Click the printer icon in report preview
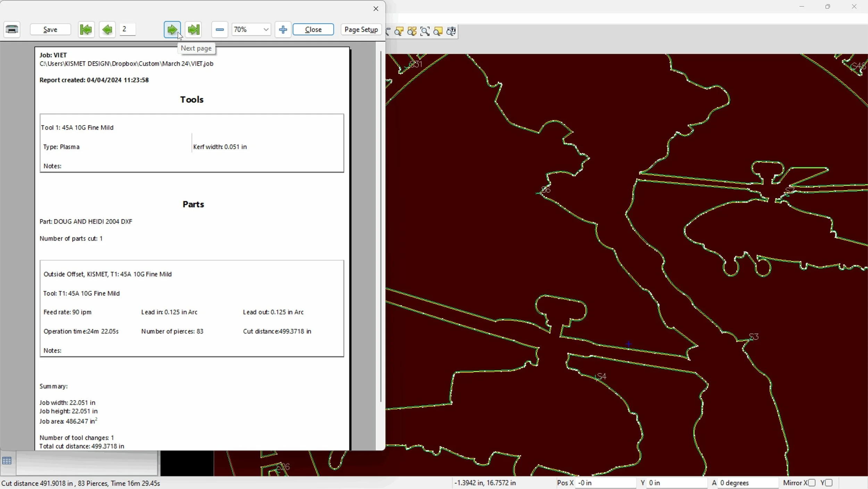The image size is (868, 489). coord(12,30)
